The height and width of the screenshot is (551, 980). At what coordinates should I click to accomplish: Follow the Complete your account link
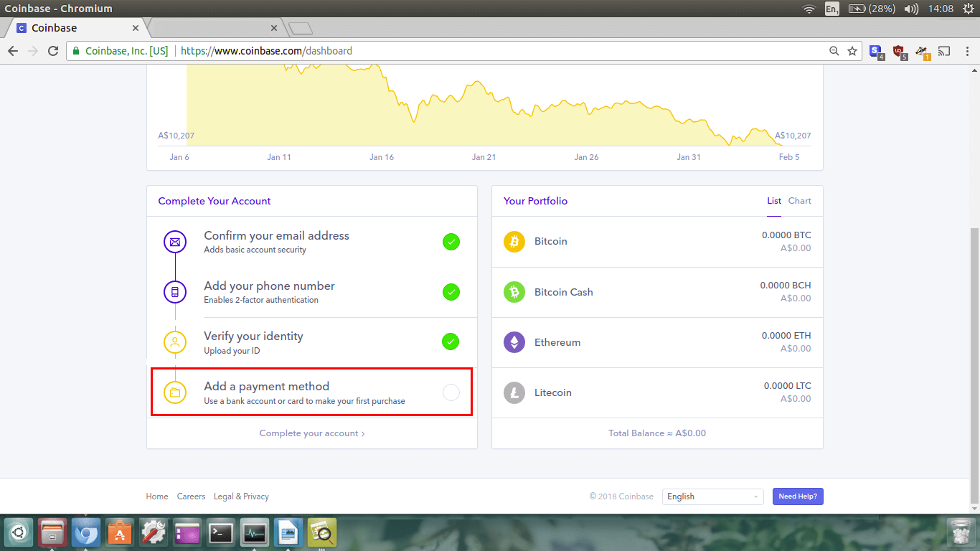[x=312, y=433]
